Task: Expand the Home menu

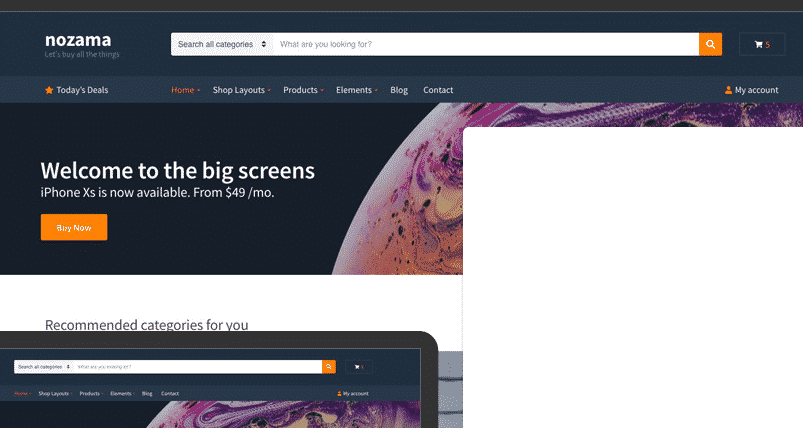Action: [x=185, y=90]
